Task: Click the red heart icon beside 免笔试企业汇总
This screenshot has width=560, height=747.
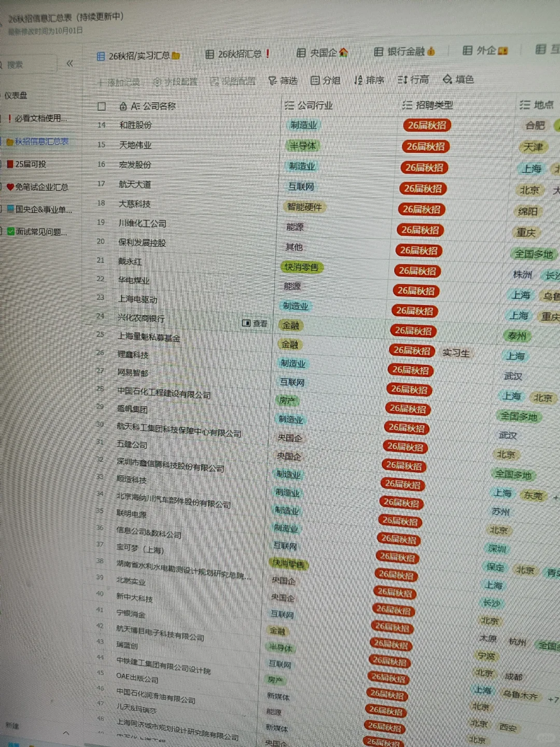Action: click(10, 187)
